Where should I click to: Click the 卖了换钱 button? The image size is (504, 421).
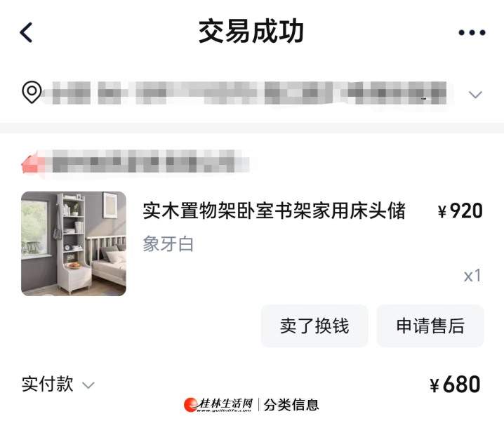pos(314,326)
